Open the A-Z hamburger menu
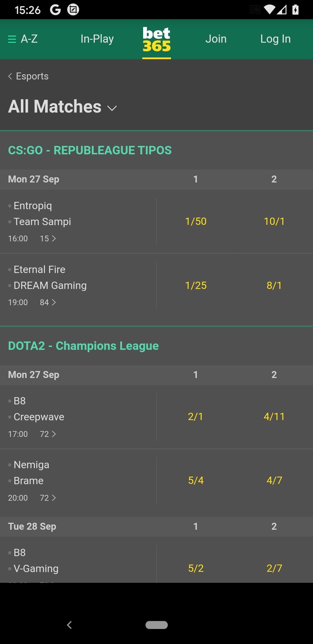 tap(23, 39)
